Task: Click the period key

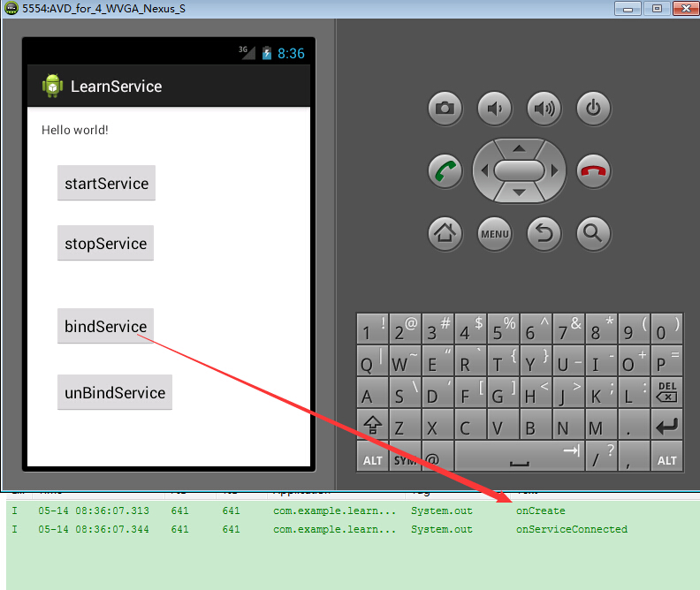Action: coord(634,425)
